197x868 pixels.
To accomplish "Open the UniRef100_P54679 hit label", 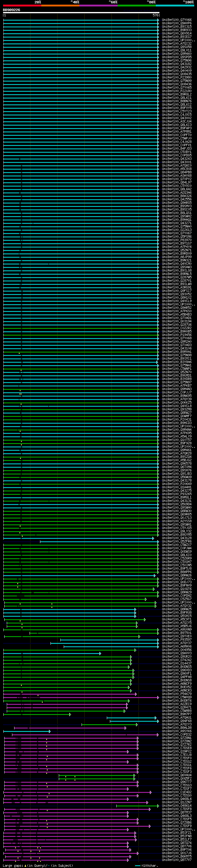I will [x=176, y=694].
